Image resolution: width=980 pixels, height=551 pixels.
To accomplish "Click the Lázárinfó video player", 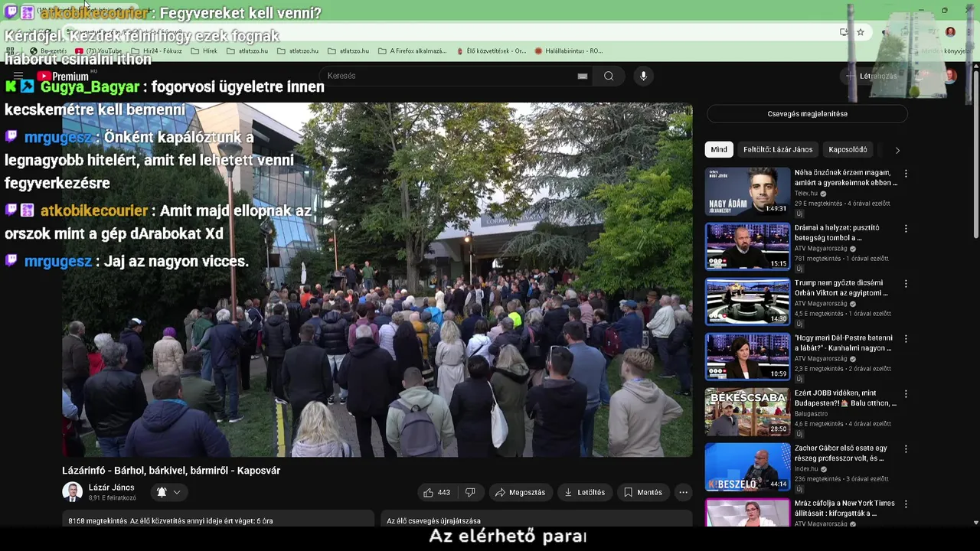I will [377, 280].
